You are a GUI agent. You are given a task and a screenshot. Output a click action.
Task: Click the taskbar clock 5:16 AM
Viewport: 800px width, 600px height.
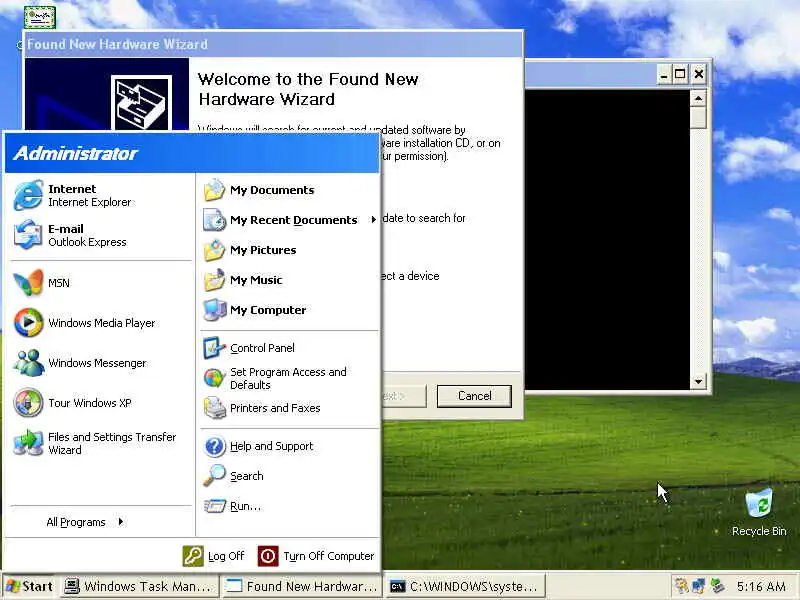pos(761,586)
